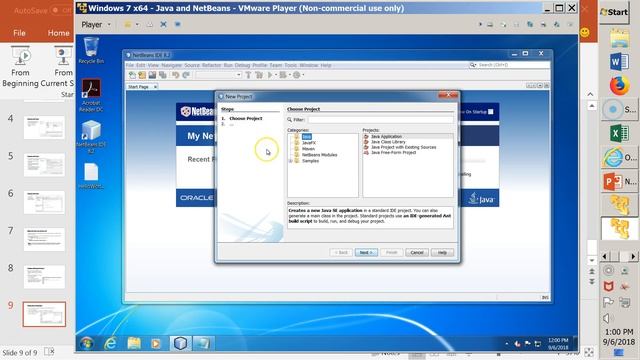Click New Project icon in NetBeans toolbar
640x360 pixels.
[142, 75]
